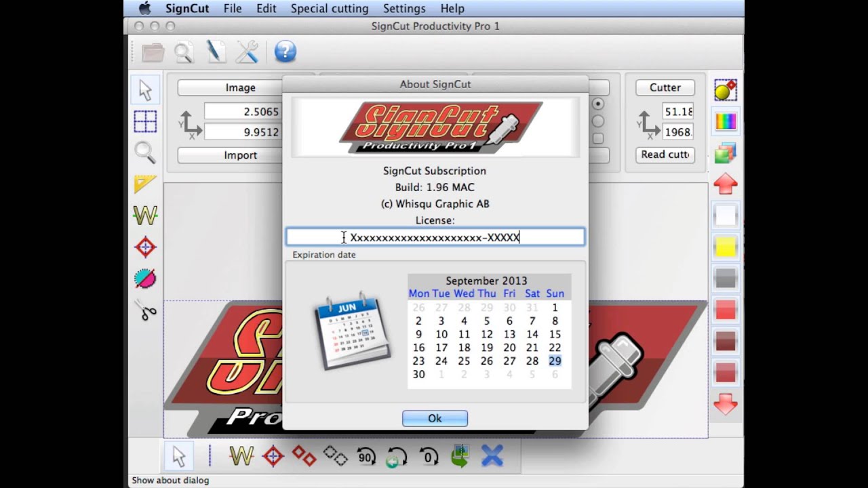
Task: Click the W weeding icon in bottom toolbar
Action: click(x=241, y=455)
